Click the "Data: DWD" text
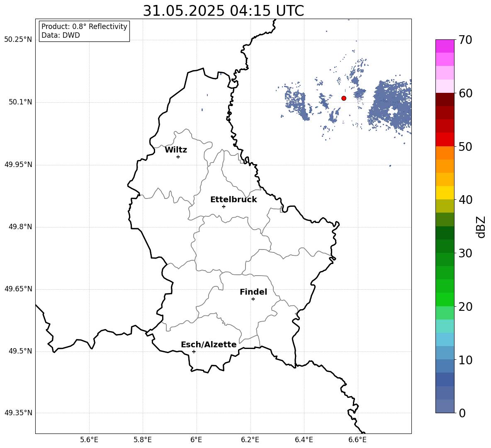This screenshot has height=448, width=491. coord(61,35)
